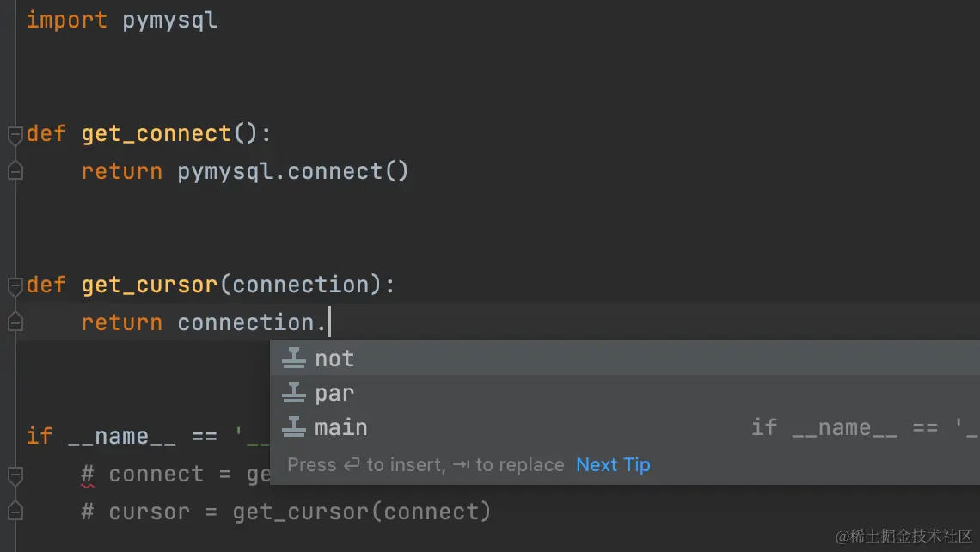Toggle fold marker beside "# cursor" comment
This screenshot has height=552, width=980.
[x=15, y=512]
